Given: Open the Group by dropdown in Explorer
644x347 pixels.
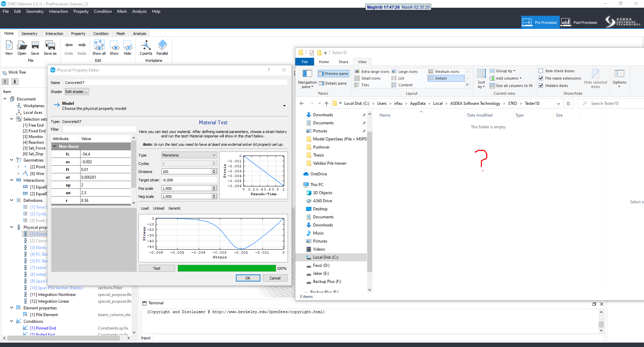Looking at the screenshot, I should [x=503, y=71].
